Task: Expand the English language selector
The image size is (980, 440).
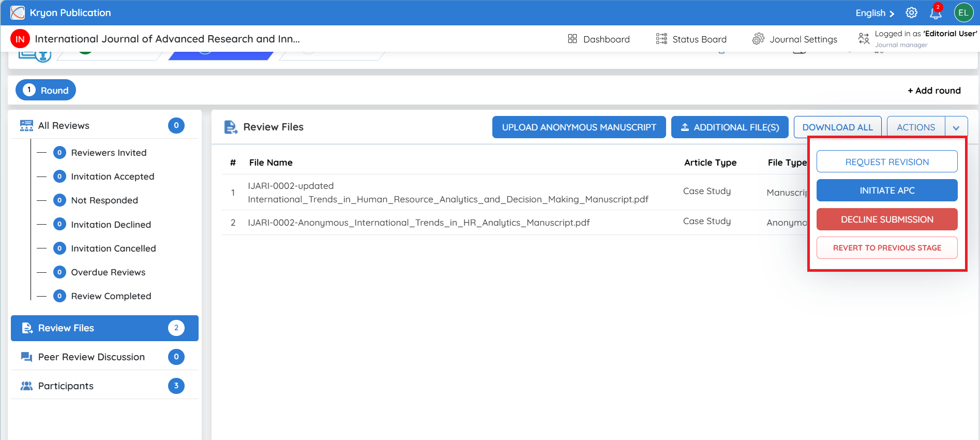Action: coord(875,13)
